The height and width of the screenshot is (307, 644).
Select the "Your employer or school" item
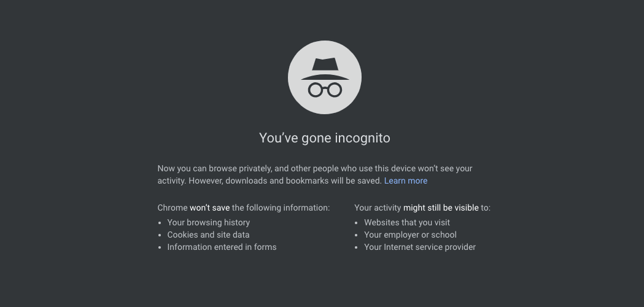coord(410,235)
